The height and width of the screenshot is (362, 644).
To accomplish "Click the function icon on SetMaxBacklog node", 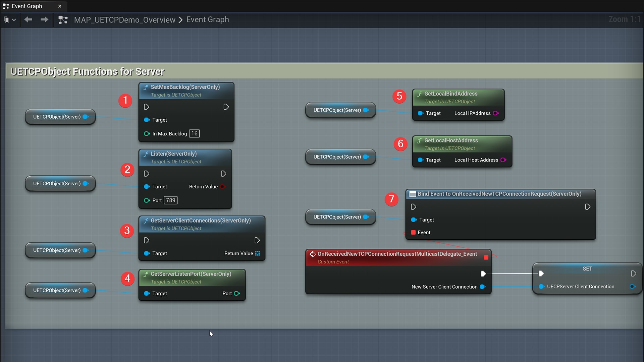I will pos(146,87).
